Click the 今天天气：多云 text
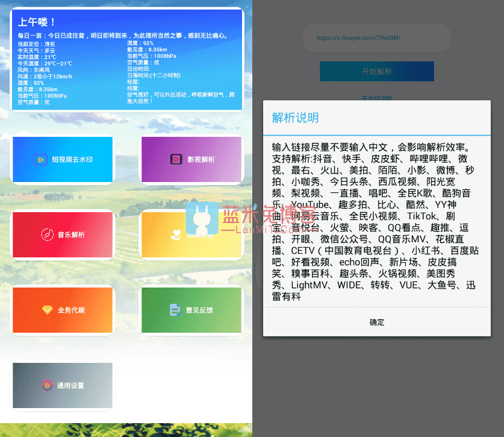Image resolution: width=504 pixels, height=437 pixels. point(36,51)
